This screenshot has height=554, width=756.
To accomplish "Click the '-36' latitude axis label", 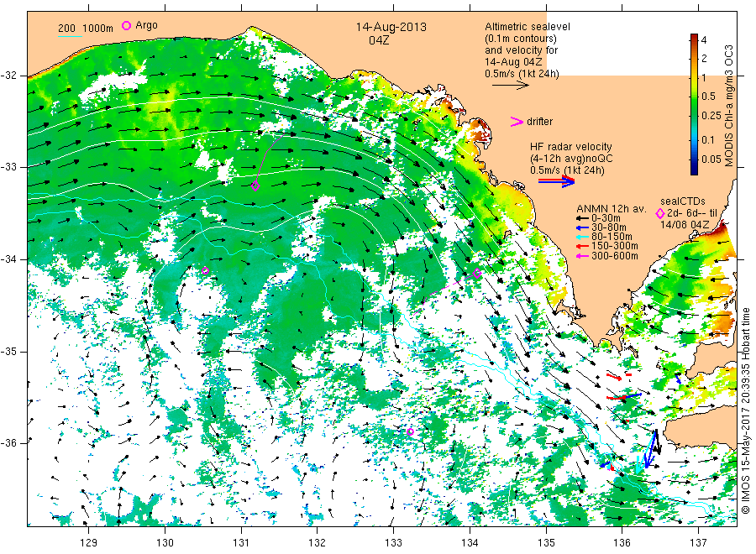I will 8,443.
